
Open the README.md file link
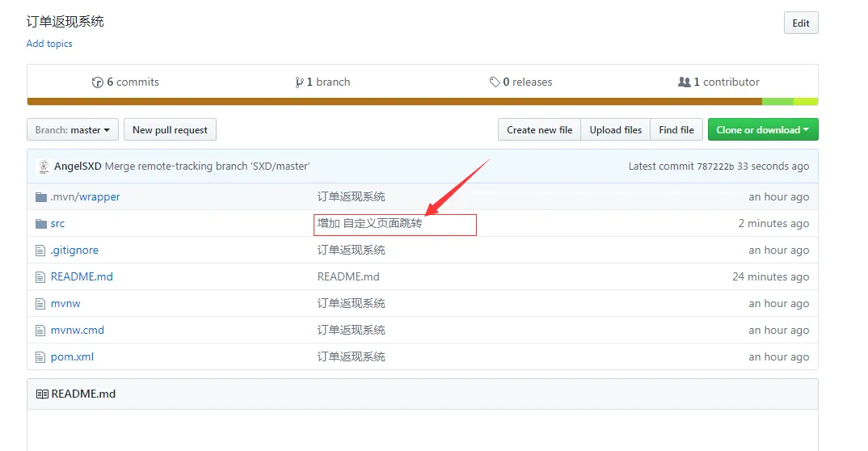[82, 276]
